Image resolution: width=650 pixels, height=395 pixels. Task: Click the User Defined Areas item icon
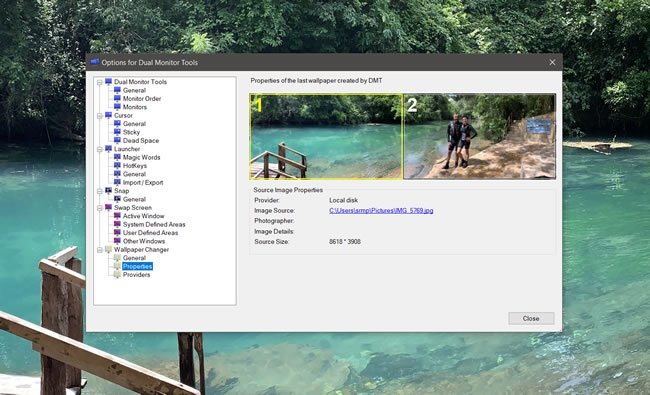(x=117, y=233)
